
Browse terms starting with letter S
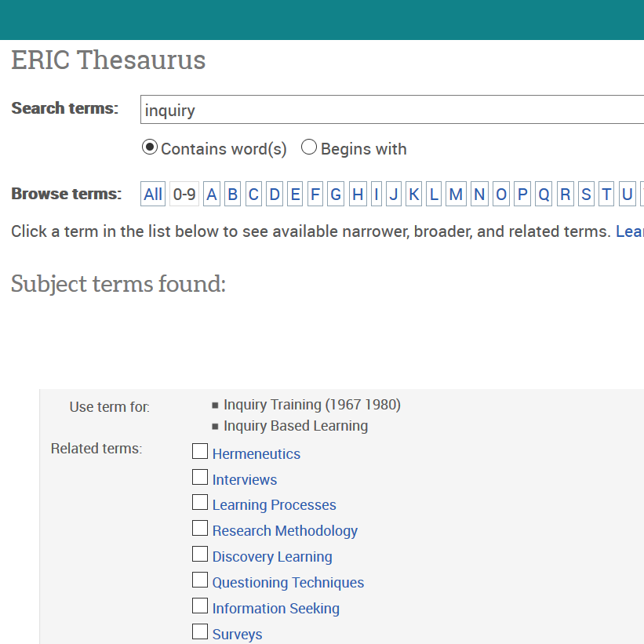586,195
